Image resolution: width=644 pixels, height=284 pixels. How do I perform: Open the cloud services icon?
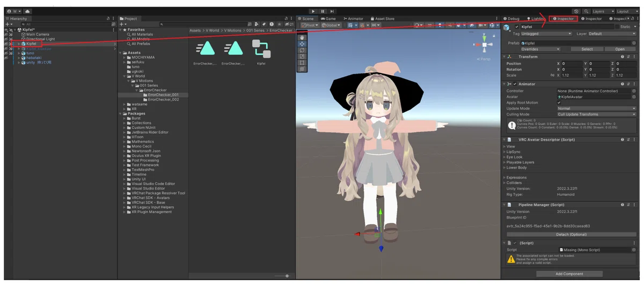(x=27, y=11)
